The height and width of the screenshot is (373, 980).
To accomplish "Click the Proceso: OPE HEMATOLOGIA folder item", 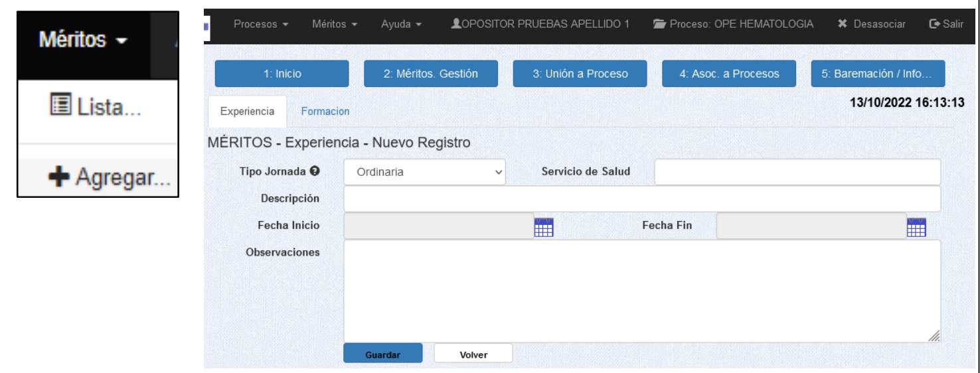I will (x=733, y=24).
